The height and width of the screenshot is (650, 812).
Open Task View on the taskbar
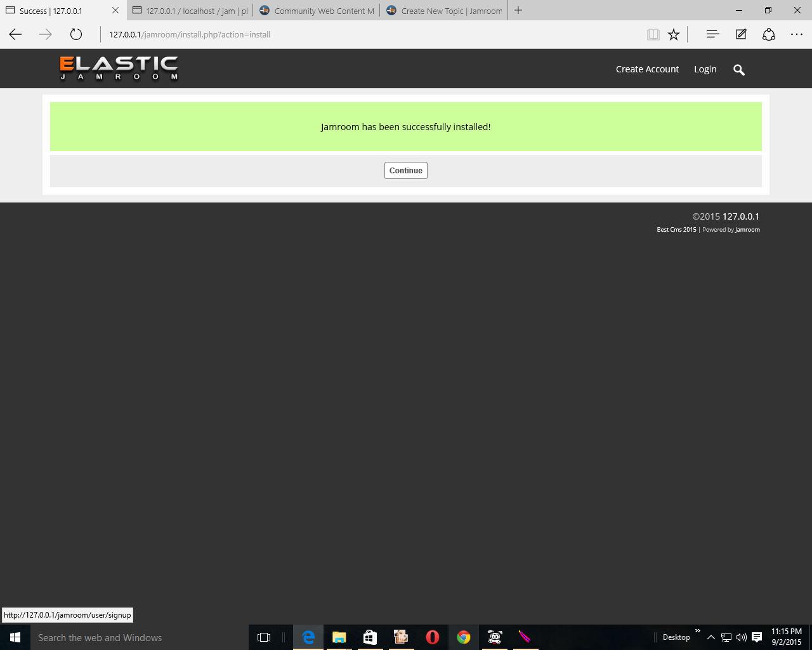click(264, 637)
